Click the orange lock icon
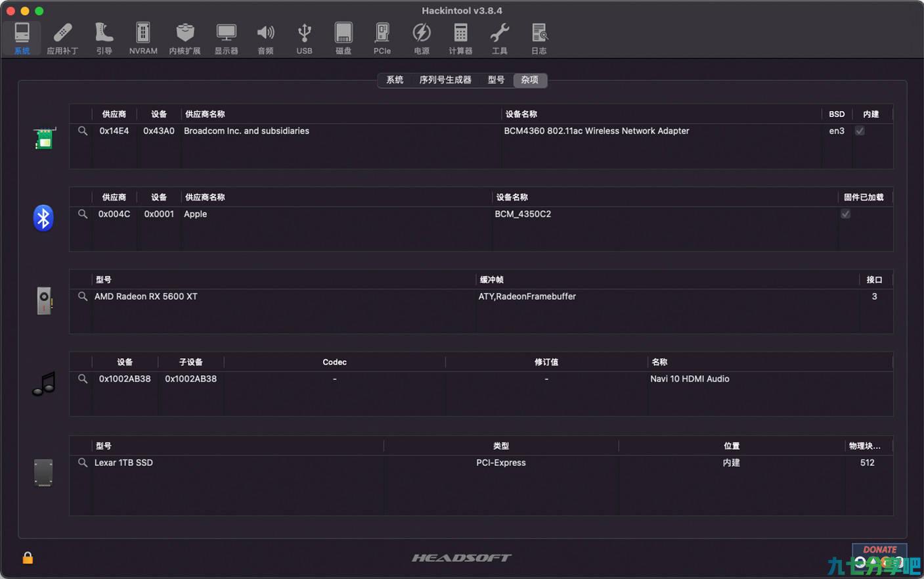This screenshot has height=579, width=924. [x=28, y=557]
